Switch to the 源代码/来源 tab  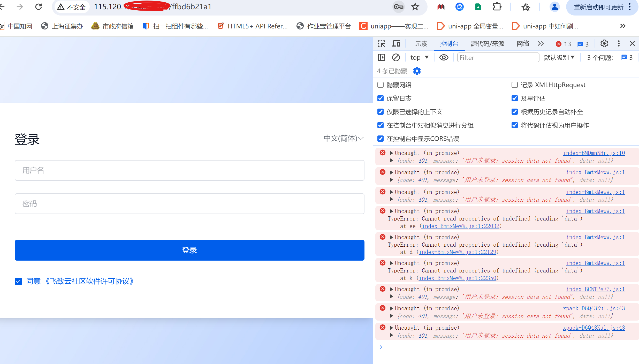tap(487, 43)
